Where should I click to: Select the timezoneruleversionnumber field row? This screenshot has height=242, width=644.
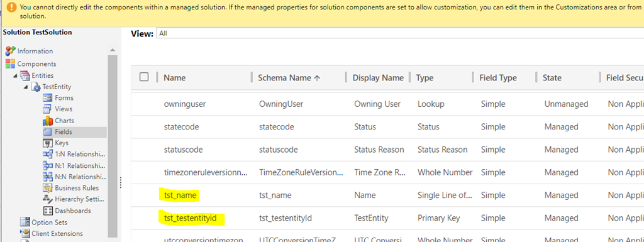(x=387, y=173)
